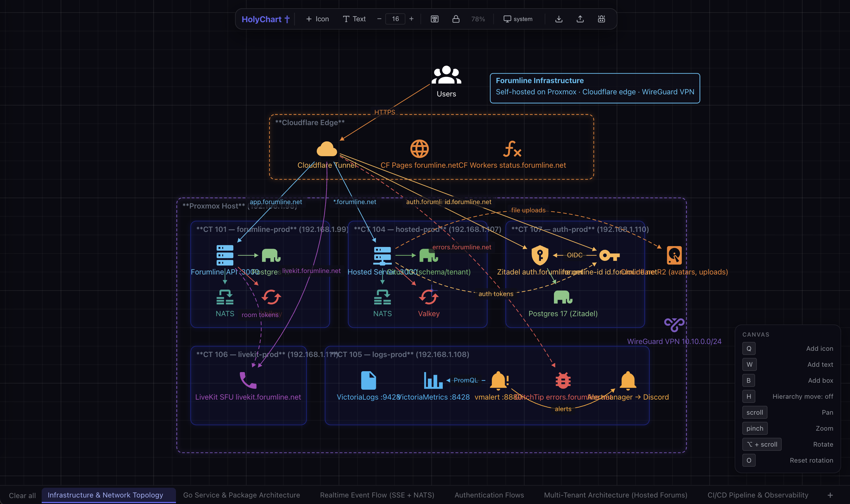Click the Clear all button

coord(22,495)
